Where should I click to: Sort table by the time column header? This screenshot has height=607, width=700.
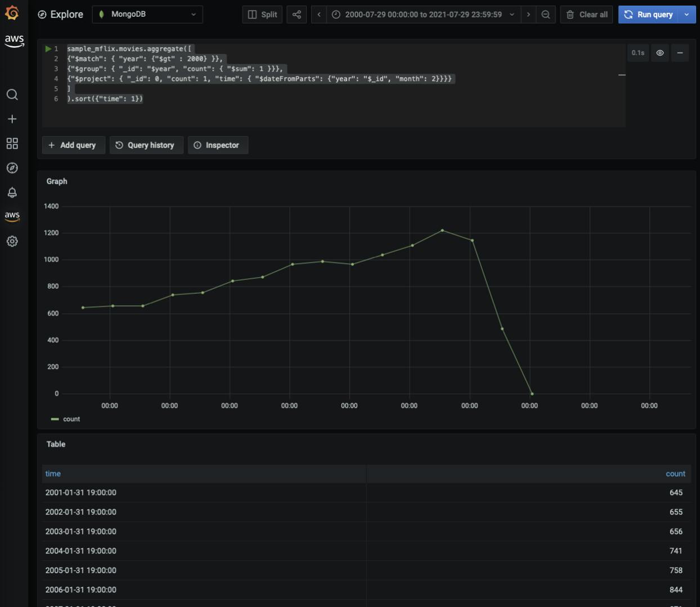point(53,474)
